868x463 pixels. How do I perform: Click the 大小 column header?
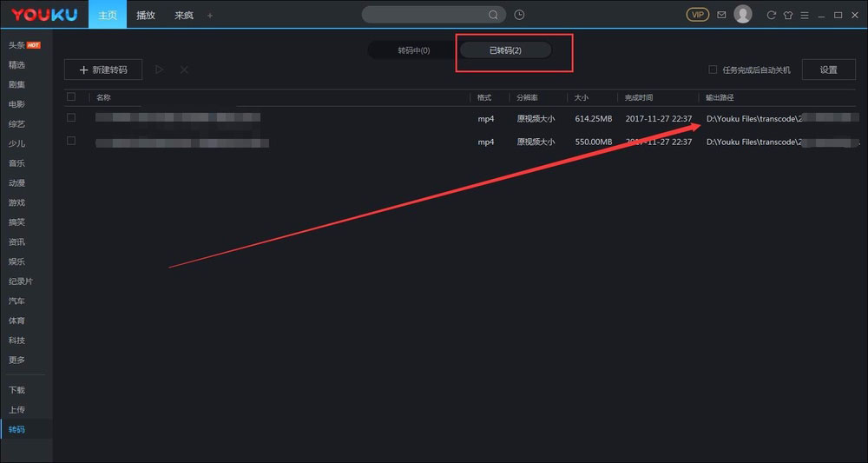click(582, 97)
